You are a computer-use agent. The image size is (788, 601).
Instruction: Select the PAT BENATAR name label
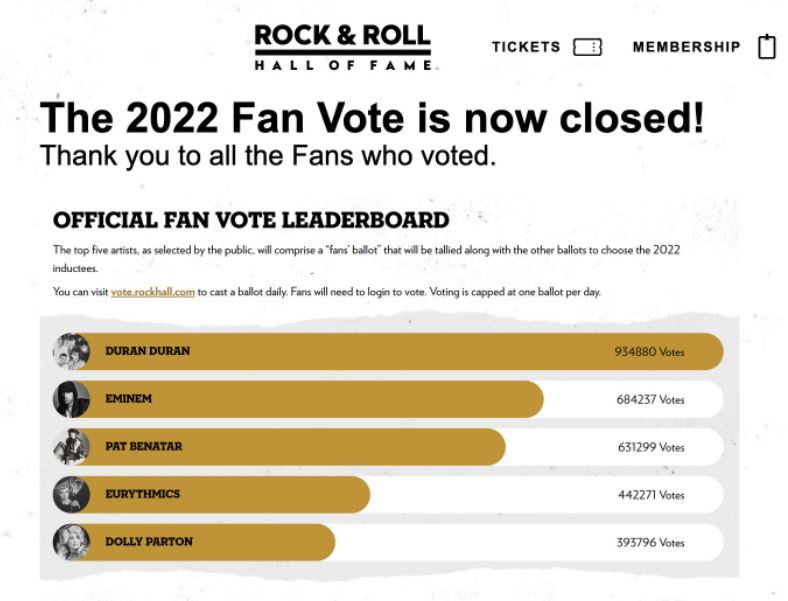point(143,446)
